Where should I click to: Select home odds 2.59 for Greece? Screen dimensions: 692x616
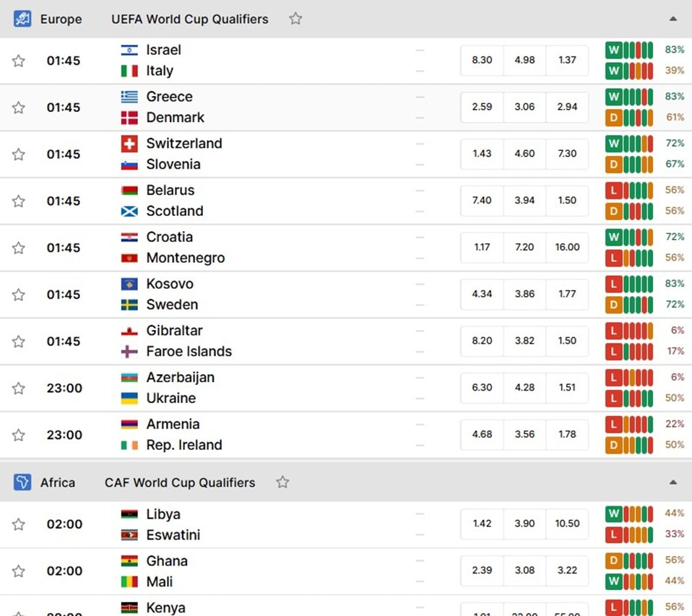pyautogui.click(x=482, y=107)
